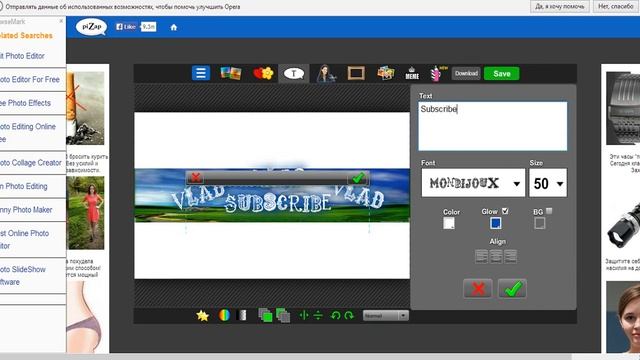Flip vertically icon
This screenshot has height=360, width=640.
[318, 316]
